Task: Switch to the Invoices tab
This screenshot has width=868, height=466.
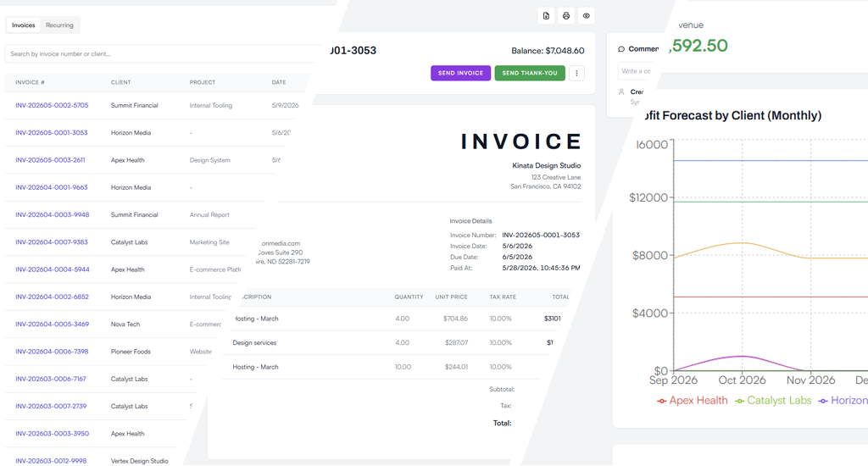Action: [x=23, y=25]
